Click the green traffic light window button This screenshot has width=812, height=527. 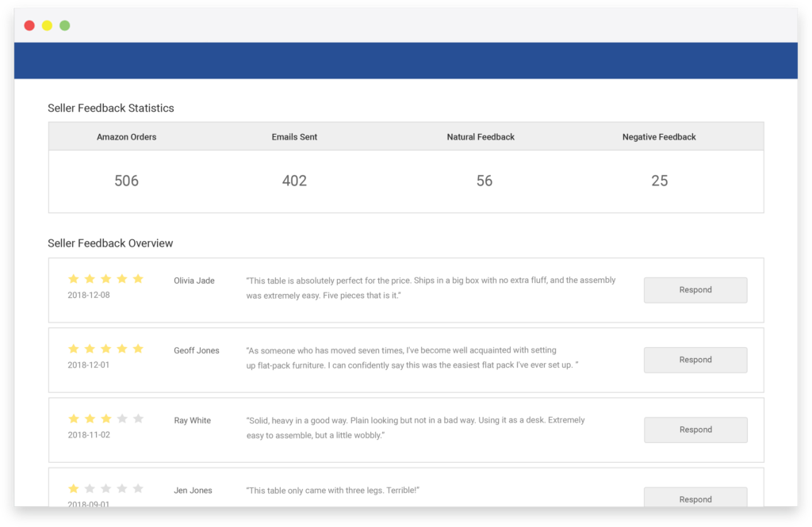[x=64, y=25]
